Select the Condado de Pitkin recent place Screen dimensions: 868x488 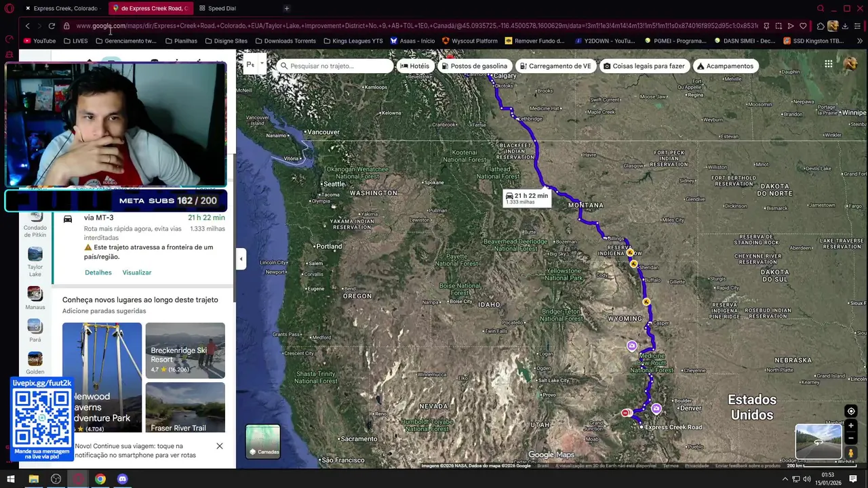[x=35, y=224]
